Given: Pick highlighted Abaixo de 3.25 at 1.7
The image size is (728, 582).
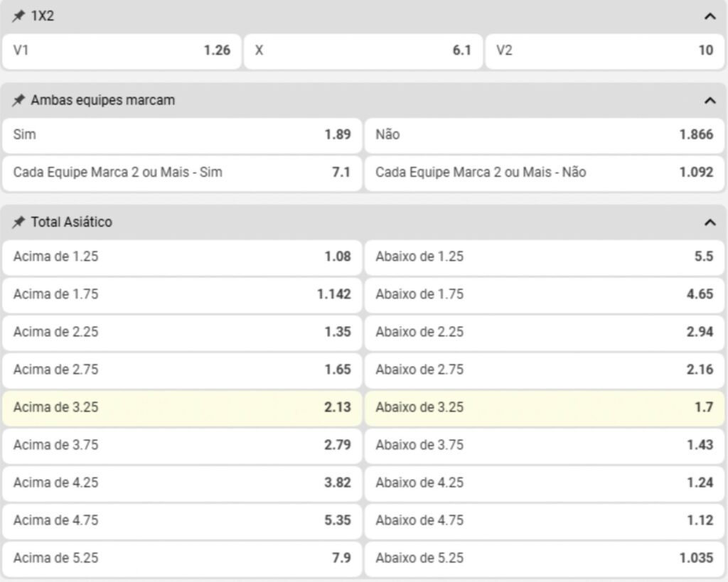Looking at the screenshot, I should pos(545,408).
